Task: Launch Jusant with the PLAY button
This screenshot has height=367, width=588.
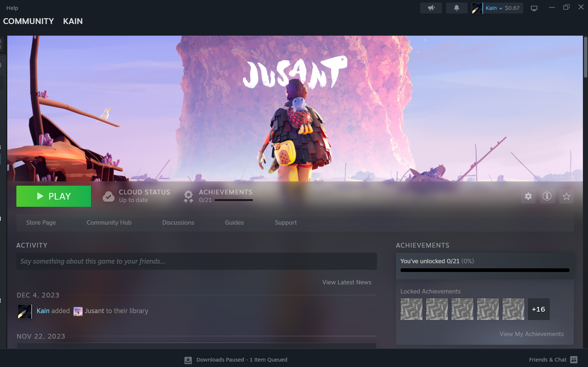Action: [x=53, y=196]
